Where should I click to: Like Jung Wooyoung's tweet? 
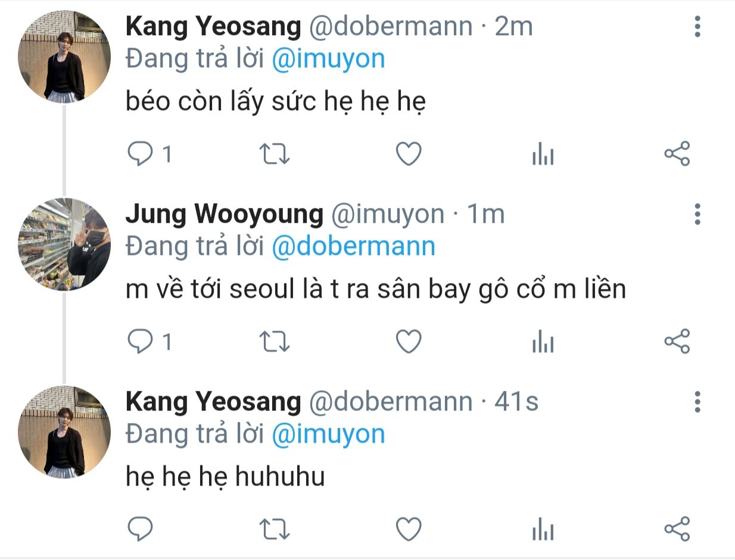[409, 341]
